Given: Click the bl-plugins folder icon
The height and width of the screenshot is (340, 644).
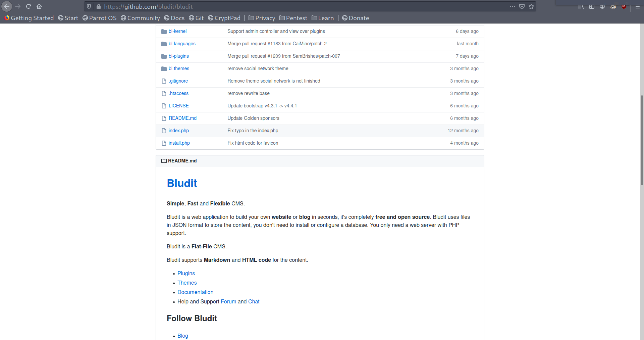Looking at the screenshot, I should coord(164,56).
